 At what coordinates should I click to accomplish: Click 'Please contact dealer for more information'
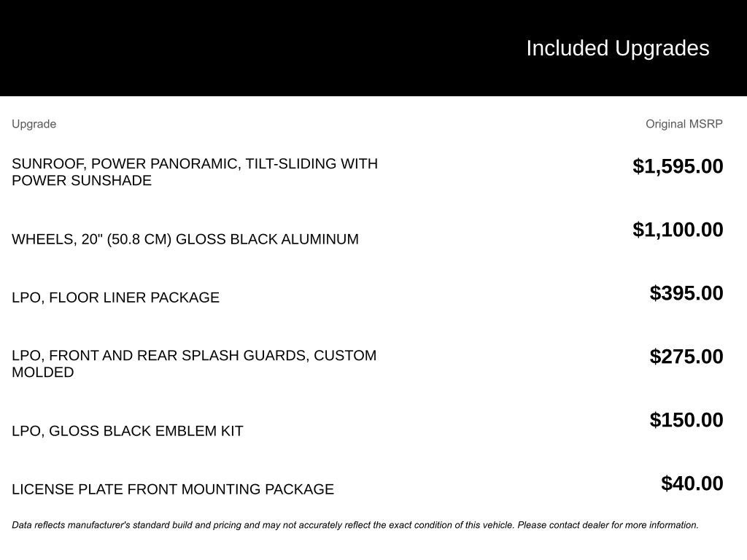point(608,525)
